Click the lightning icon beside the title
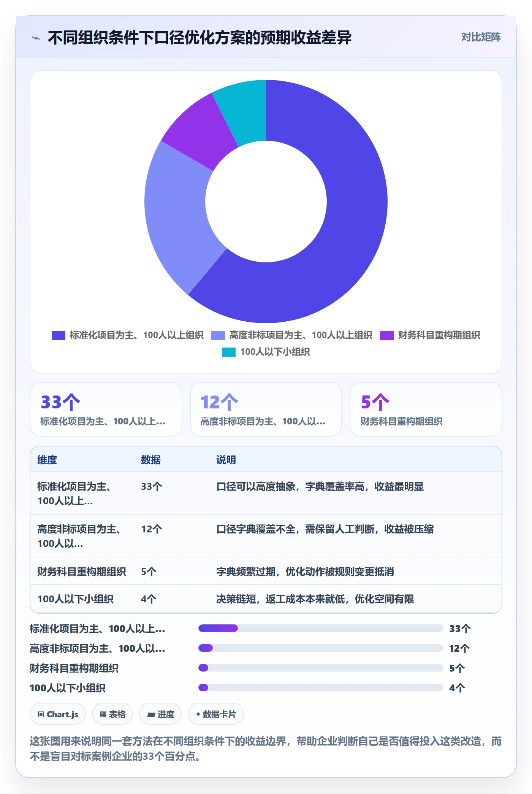Viewport: 532px width, 794px height. [36, 38]
